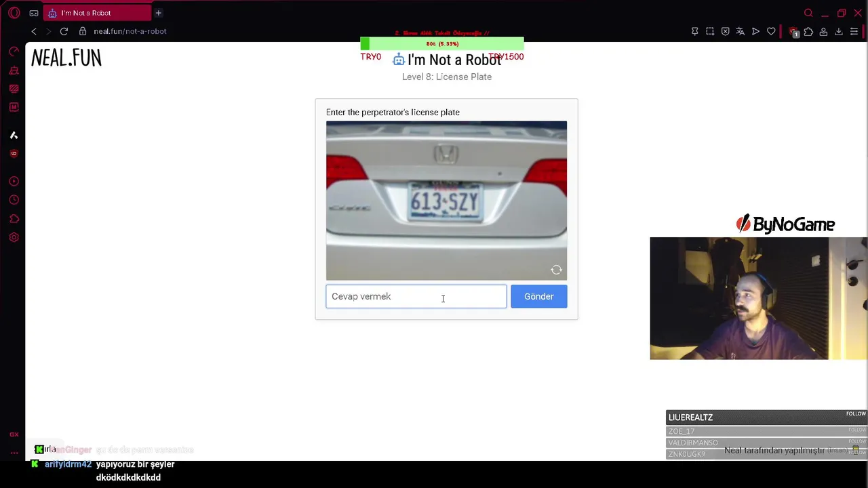
Task: Open the Easy Setup sliders icon
Action: [x=854, y=31]
